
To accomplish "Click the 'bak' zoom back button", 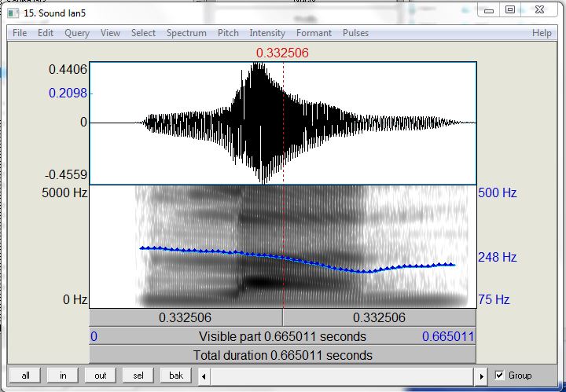I will tap(176, 376).
